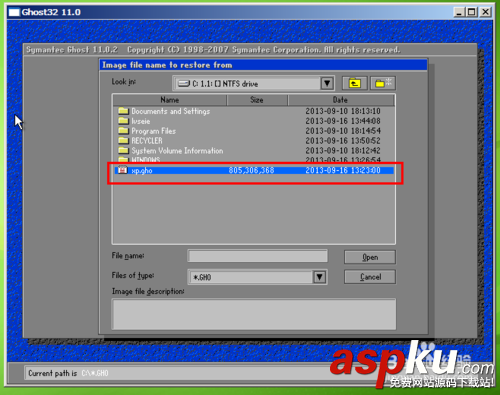Image resolution: width=500 pixels, height=395 pixels.
Task: Focus the File name input field
Action: point(258,256)
